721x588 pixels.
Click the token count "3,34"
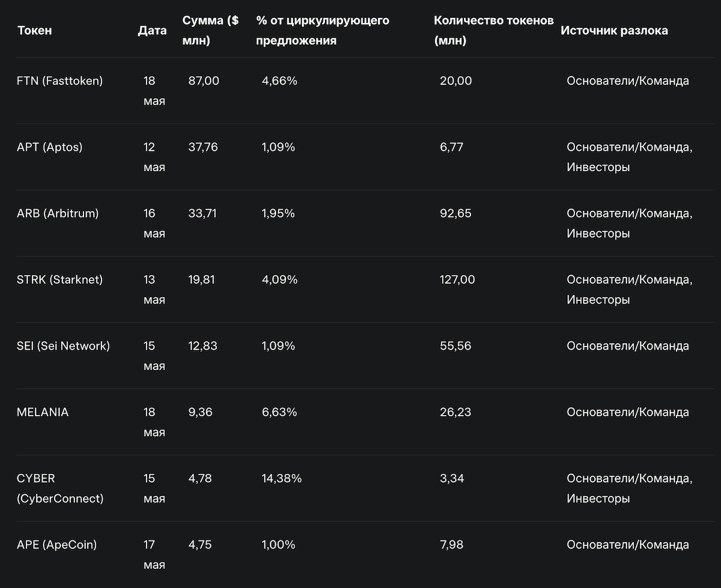tap(452, 477)
